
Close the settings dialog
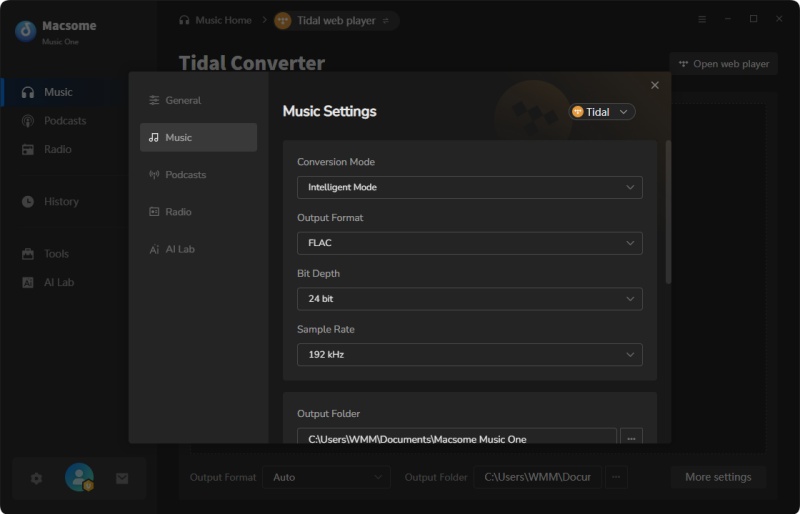point(655,85)
